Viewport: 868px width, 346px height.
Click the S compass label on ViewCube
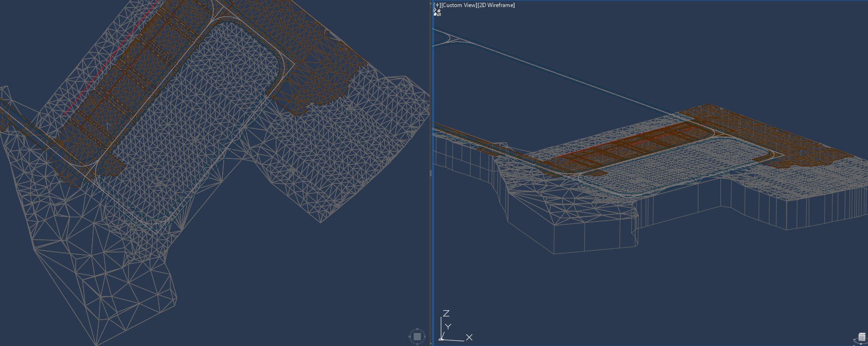click(x=417, y=344)
